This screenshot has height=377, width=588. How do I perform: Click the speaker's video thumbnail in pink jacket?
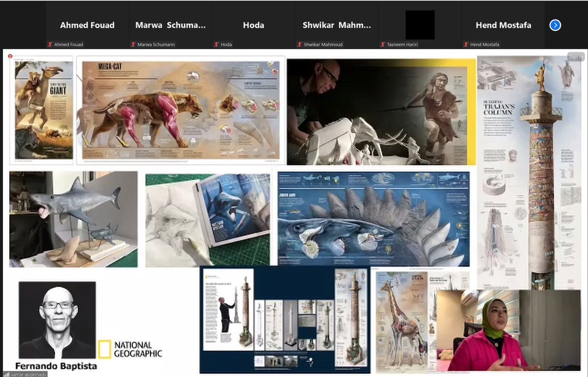[x=508, y=329]
